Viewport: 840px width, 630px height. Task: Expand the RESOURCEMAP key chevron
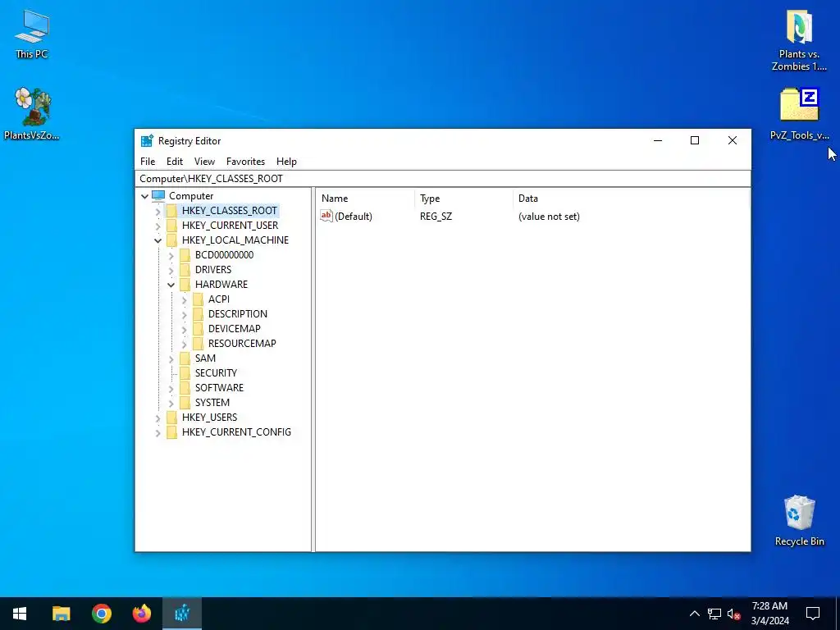point(185,344)
